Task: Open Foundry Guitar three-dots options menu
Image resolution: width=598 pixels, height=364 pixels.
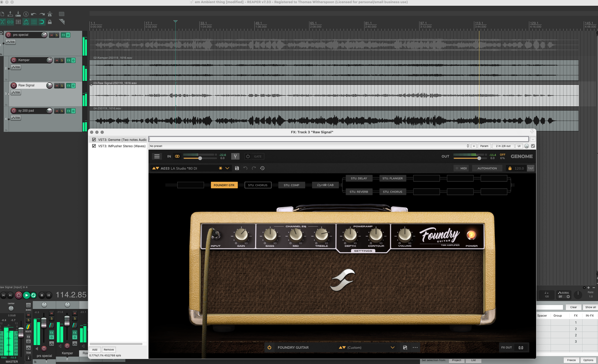Action: (x=415, y=347)
